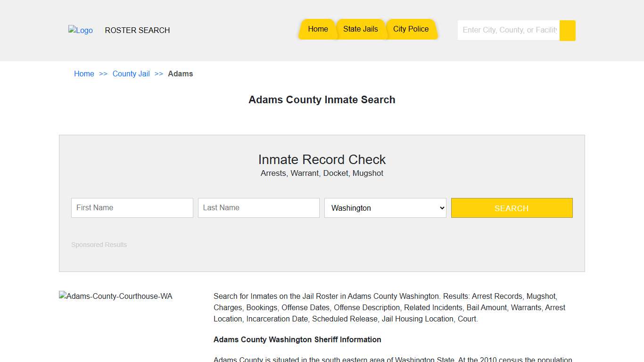Click inside the First Name field
This screenshot has height=362, width=644.
(132, 208)
